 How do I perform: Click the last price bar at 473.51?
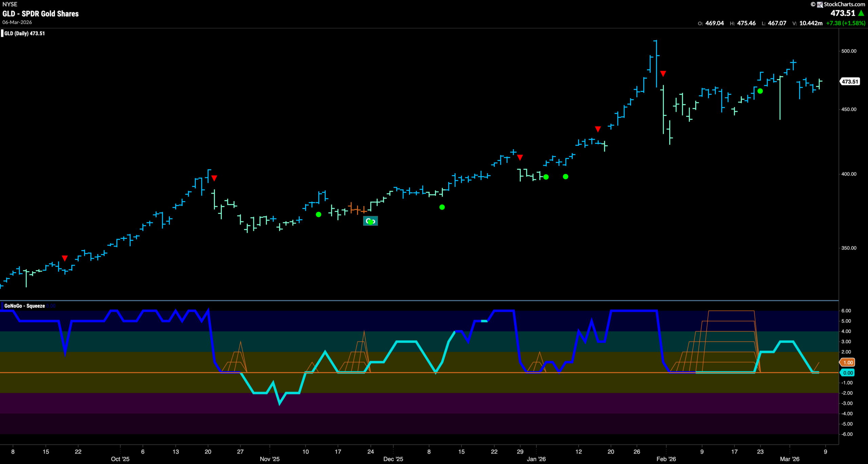coord(820,84)
